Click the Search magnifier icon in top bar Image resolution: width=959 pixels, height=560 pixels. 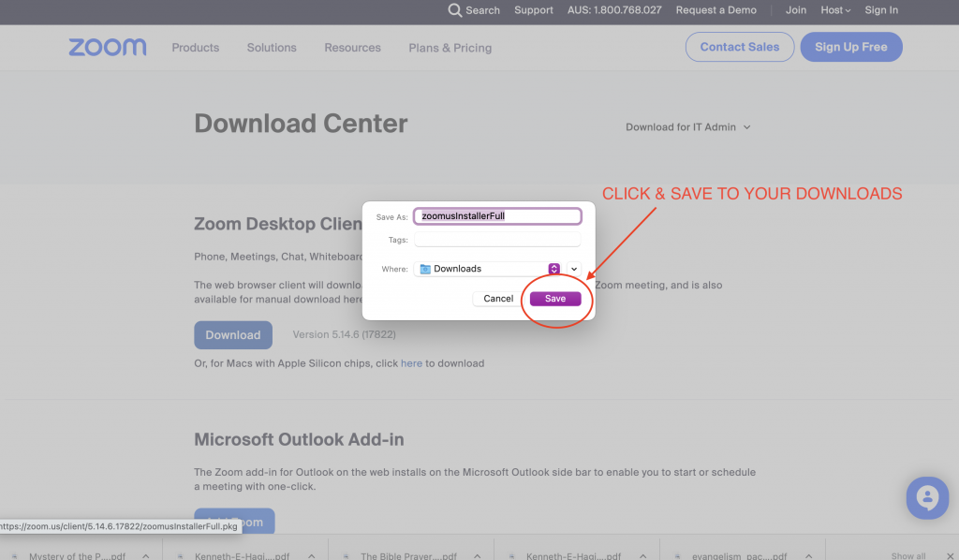(454, 10)
